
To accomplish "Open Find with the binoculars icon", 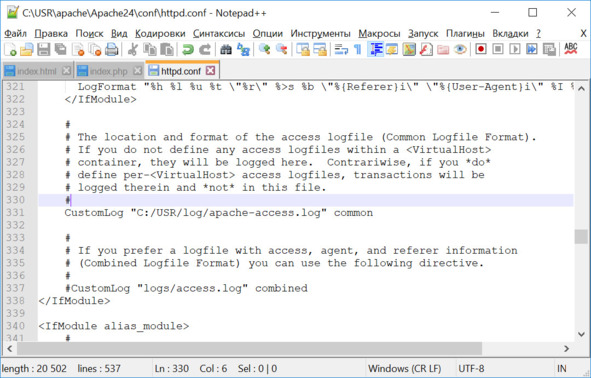I will pos(226,49).
